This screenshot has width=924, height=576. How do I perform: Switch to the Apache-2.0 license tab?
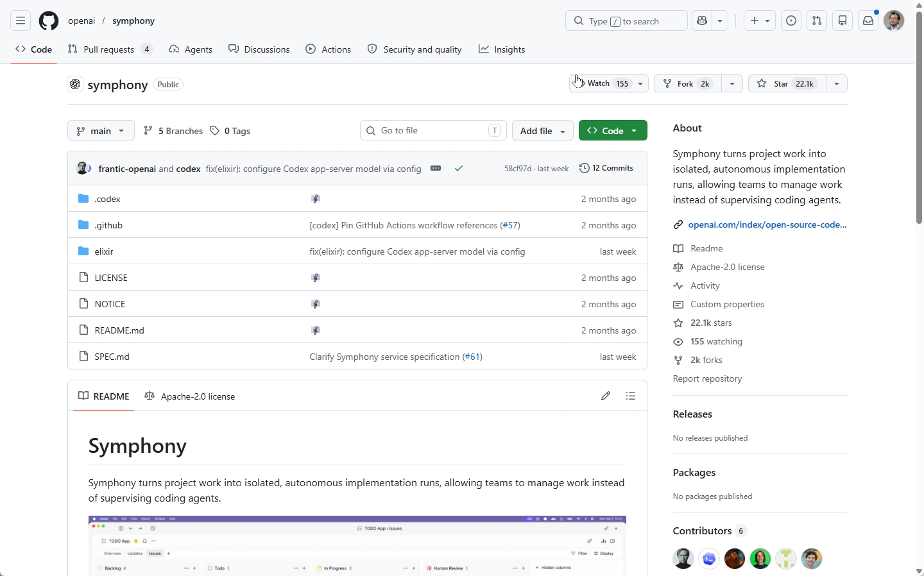(x=190, y=396)
